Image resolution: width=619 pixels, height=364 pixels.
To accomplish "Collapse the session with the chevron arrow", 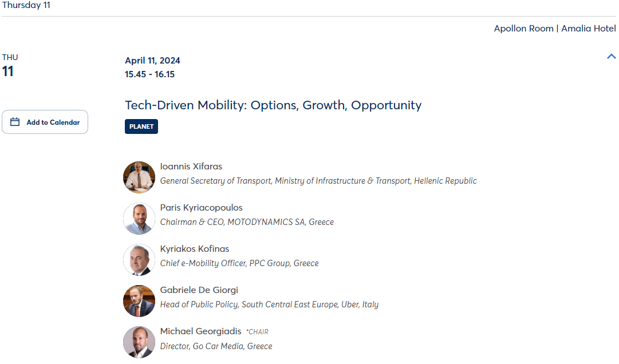I will click(x=611, y=57).
